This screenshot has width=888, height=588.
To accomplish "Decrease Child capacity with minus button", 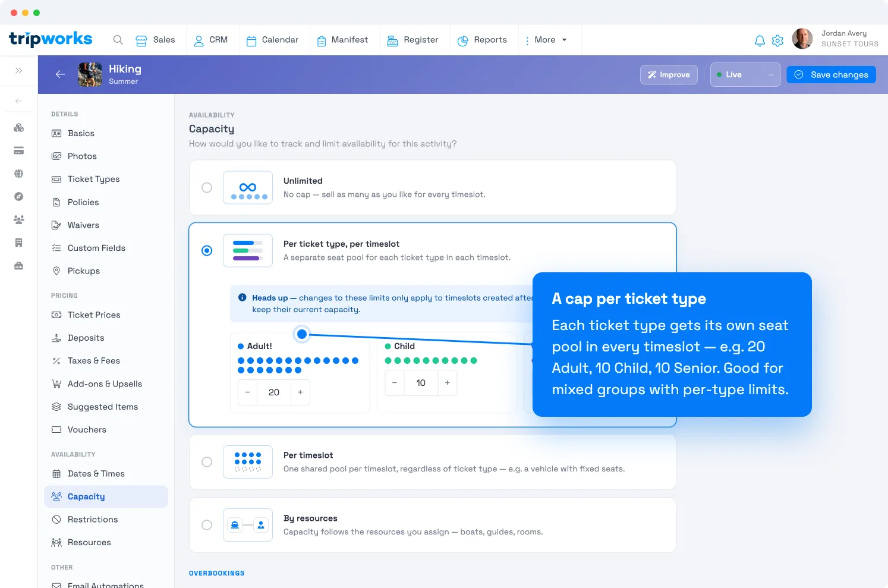I will coord(395,383).
